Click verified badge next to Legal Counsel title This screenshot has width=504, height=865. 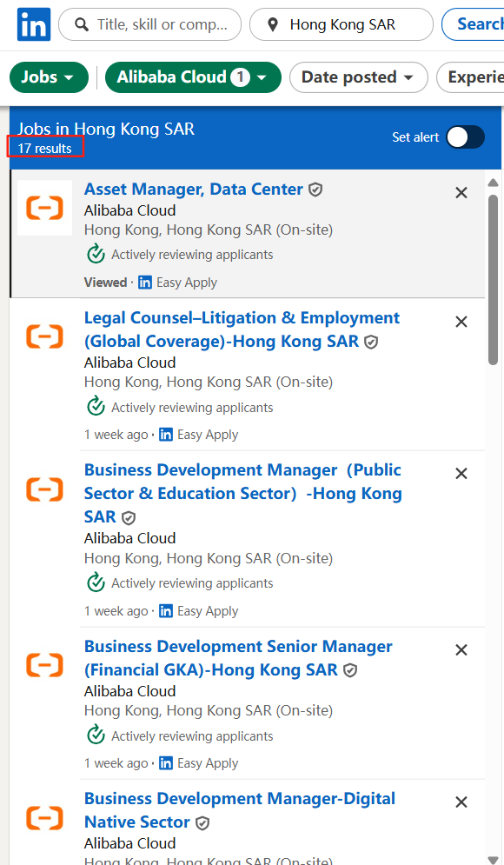tap(372, 343)
